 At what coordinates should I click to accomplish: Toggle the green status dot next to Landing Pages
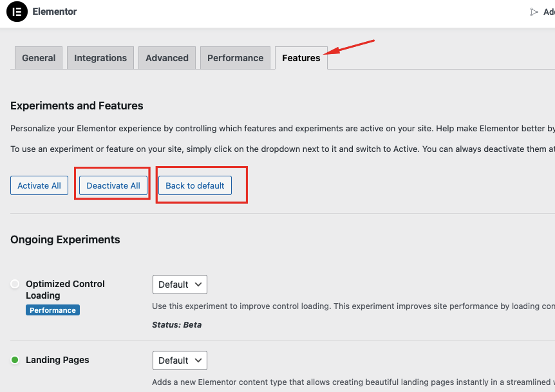tap(14, 360)
